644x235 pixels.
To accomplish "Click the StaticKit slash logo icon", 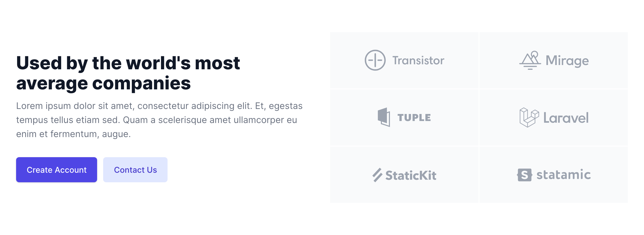I will (377, 175).
